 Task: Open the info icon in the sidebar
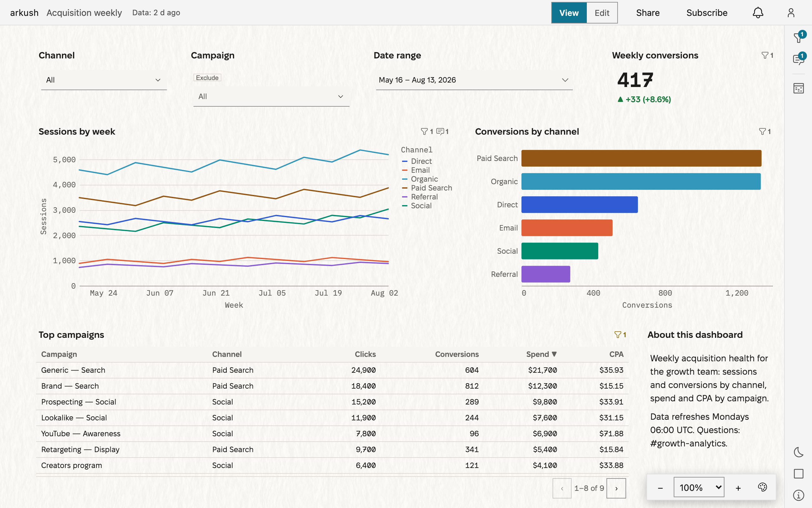click(799, 495)
